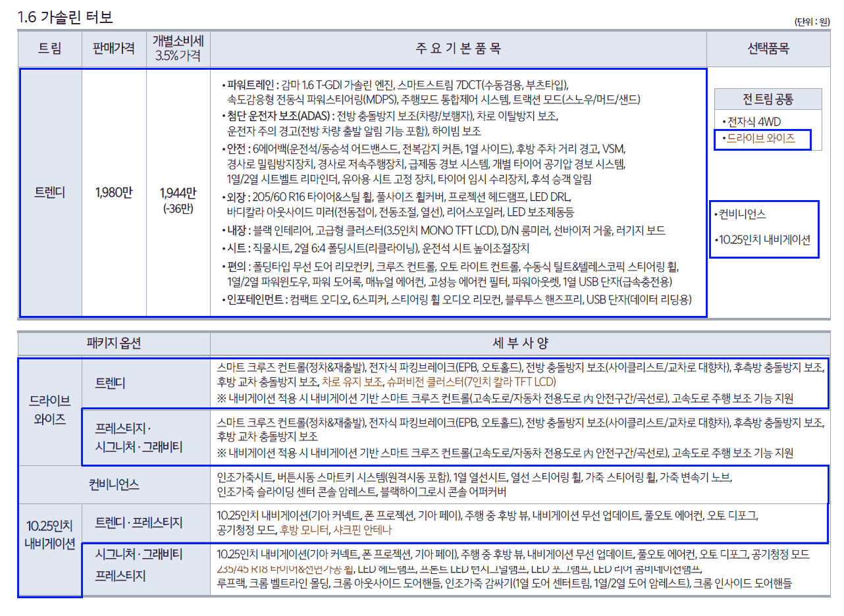Image resolution: width=844 pixels, height=616 pixels.
Task: Click the '외장' bullet label
Action: click(237, 197)
